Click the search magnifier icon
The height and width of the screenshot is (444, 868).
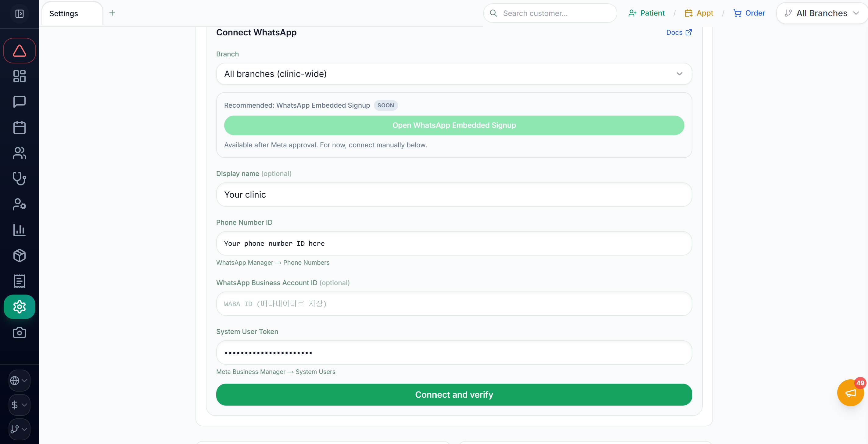pos(493,13)
